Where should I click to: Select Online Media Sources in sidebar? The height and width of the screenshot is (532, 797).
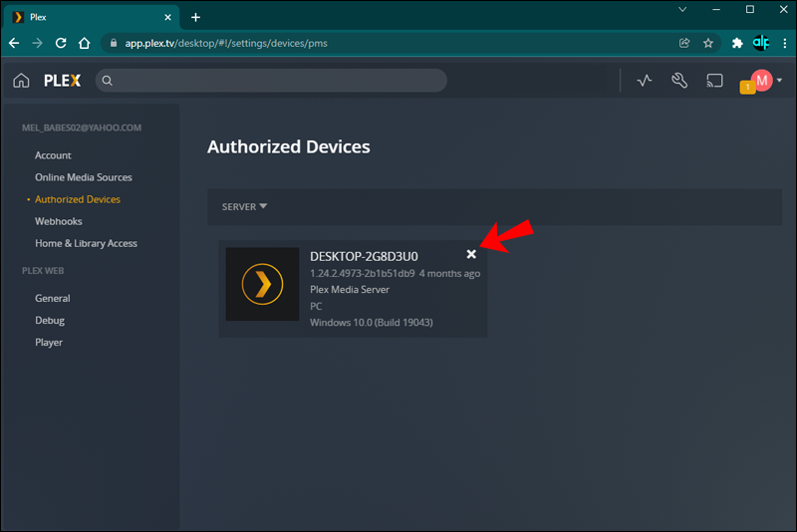[x=84, y=177]
